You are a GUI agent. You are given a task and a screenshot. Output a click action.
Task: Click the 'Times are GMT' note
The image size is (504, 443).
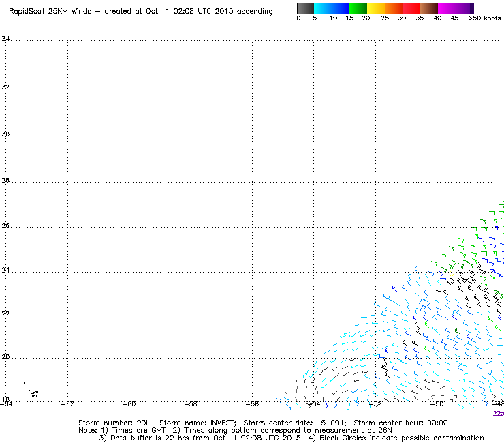point(138,430)
